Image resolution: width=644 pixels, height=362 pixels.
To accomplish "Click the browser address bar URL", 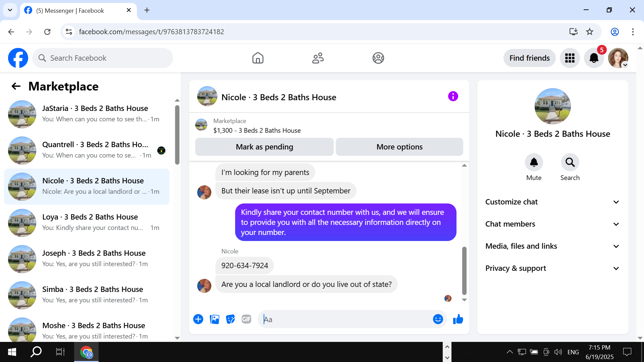I will pyautogui.click(x=151, y=32).
